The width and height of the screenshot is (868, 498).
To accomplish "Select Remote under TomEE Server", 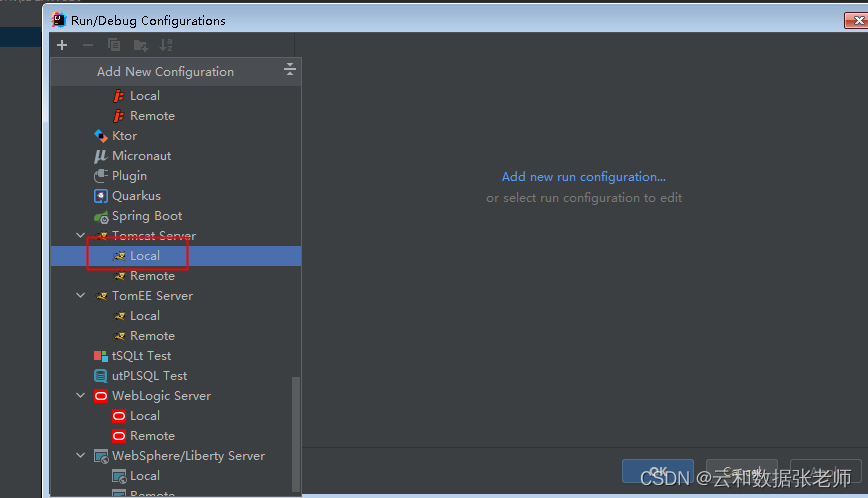I will coord(176,336).
